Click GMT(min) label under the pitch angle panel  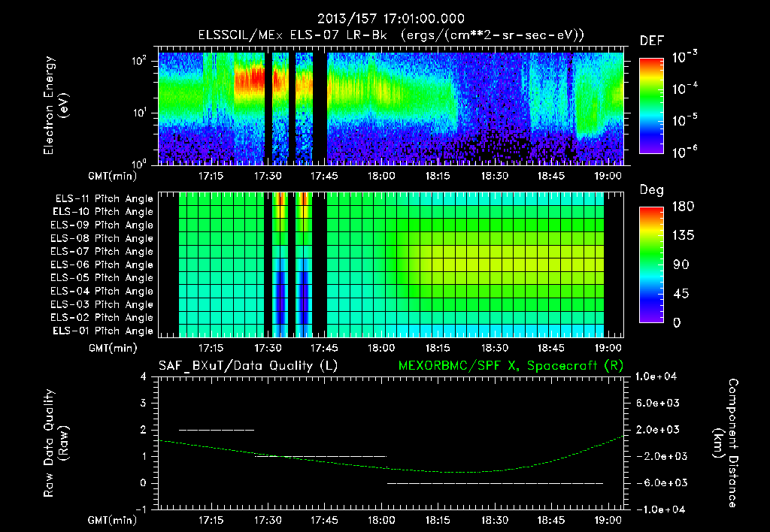coord(113,348)
